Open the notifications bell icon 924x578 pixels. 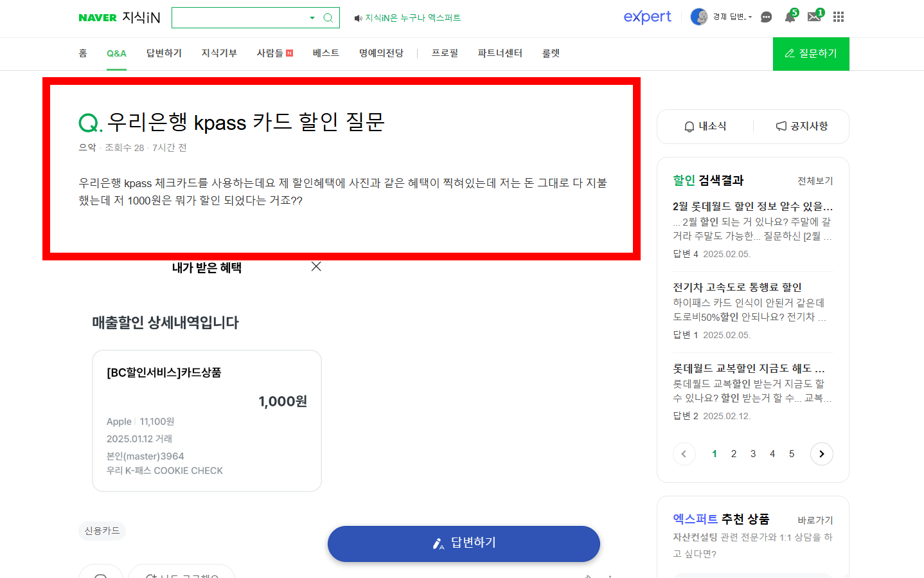pos(790,17)
